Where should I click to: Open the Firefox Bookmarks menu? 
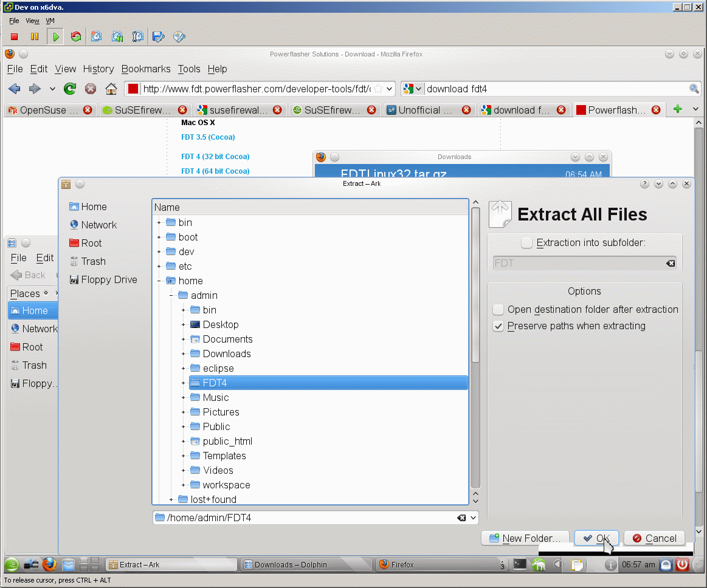coord(146,69)
